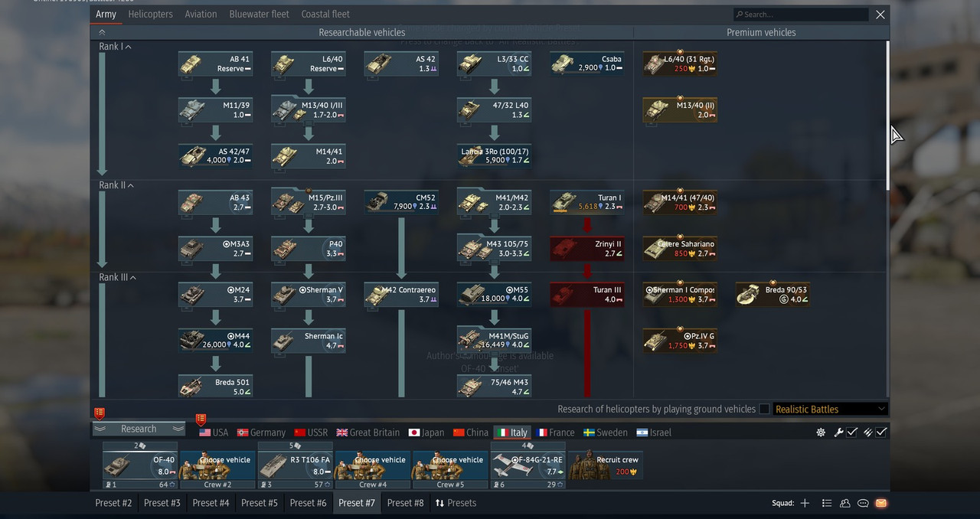
Task: Collapse all ranks with top chevron
Action: coord(102,32)
